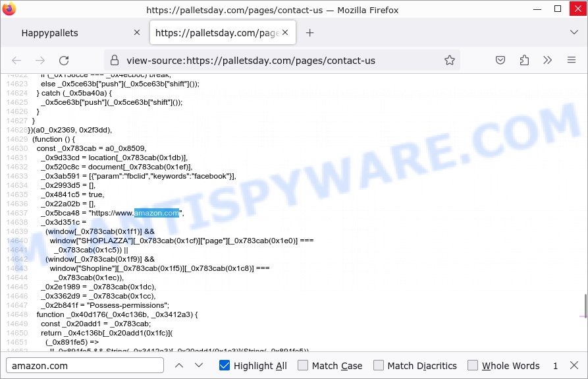
Task: Click the find input containing amazon.com
Action: click(x=85, y=366)
